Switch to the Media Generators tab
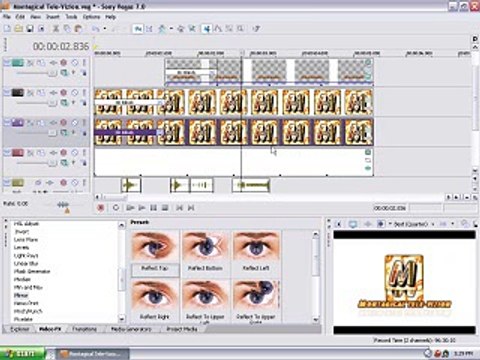480x360 pixels. 131,329
